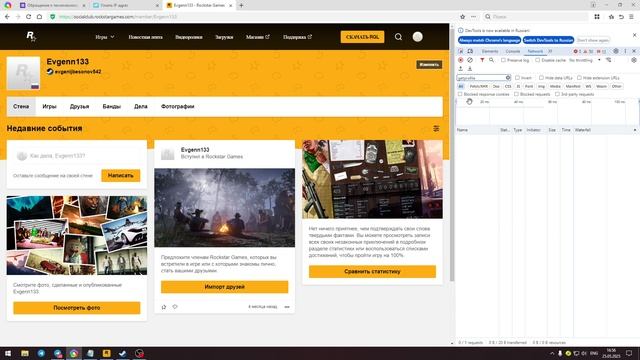Switch to the Console tab in DevTools
640x360 pixels.
pyautogui.click(x=513, y=51)
